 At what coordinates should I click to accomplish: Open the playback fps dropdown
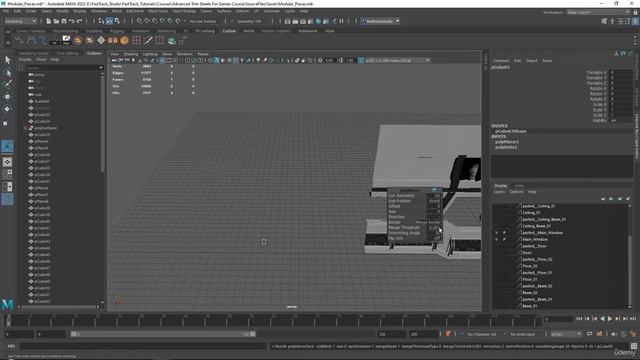(x=566, y=334)
